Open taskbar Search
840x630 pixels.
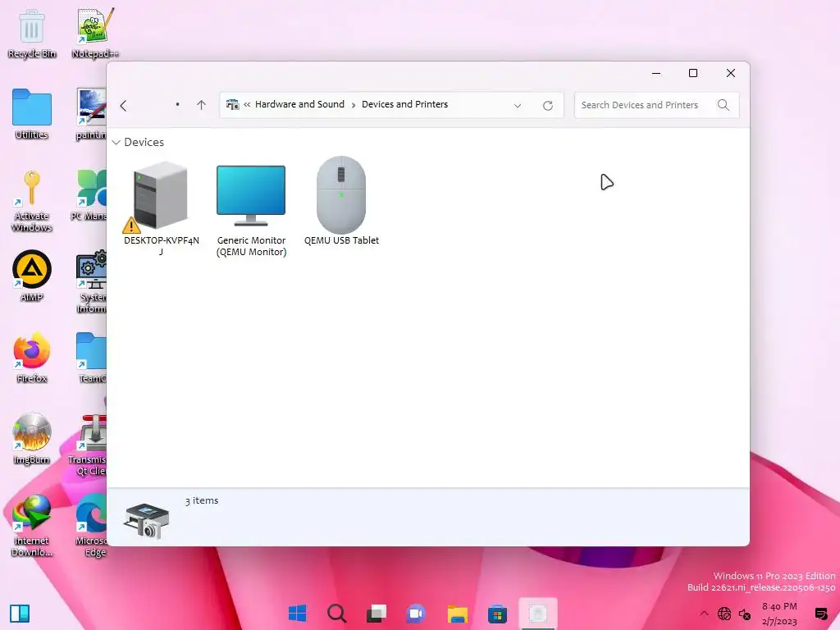pos(337,614)
